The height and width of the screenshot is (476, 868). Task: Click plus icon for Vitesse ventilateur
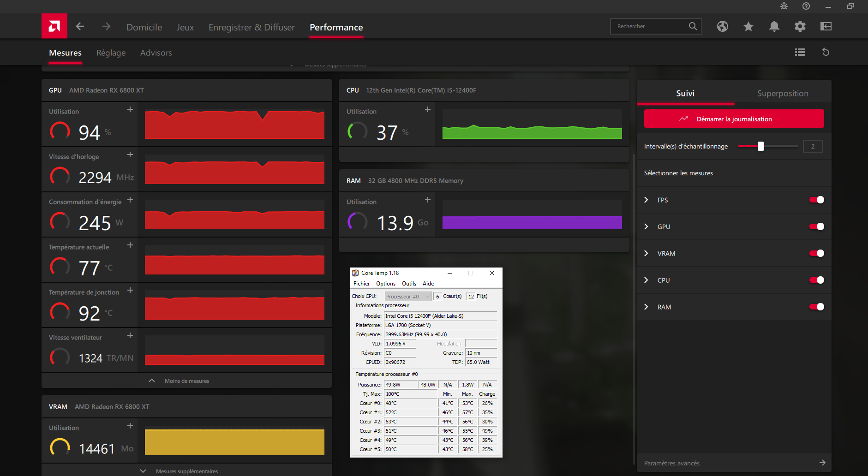point(130,335)
